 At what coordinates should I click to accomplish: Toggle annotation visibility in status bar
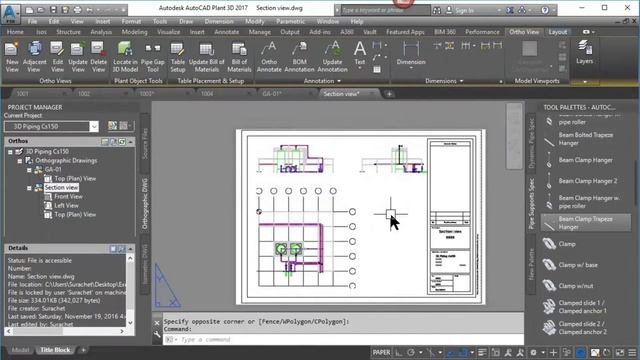tap(508, 353)
